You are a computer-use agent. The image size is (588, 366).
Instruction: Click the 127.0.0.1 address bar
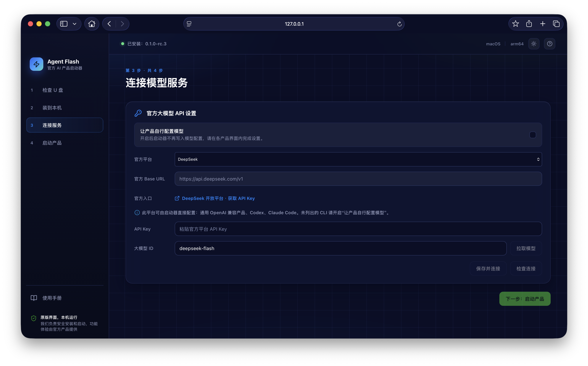point(294,24)
